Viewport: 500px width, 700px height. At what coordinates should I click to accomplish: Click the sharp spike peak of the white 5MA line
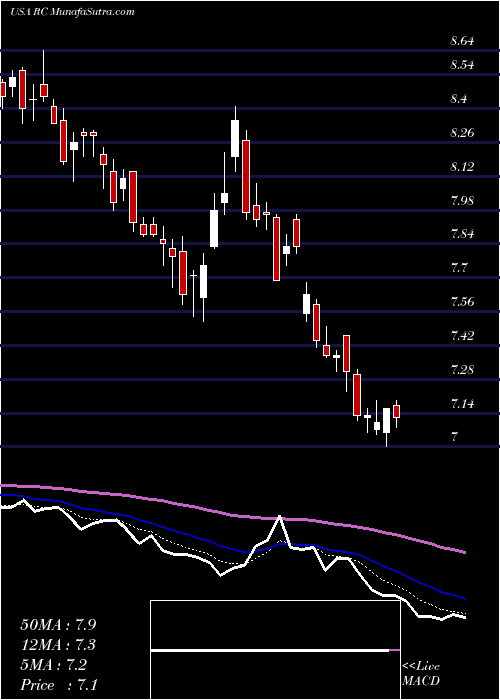pos(280,517)
